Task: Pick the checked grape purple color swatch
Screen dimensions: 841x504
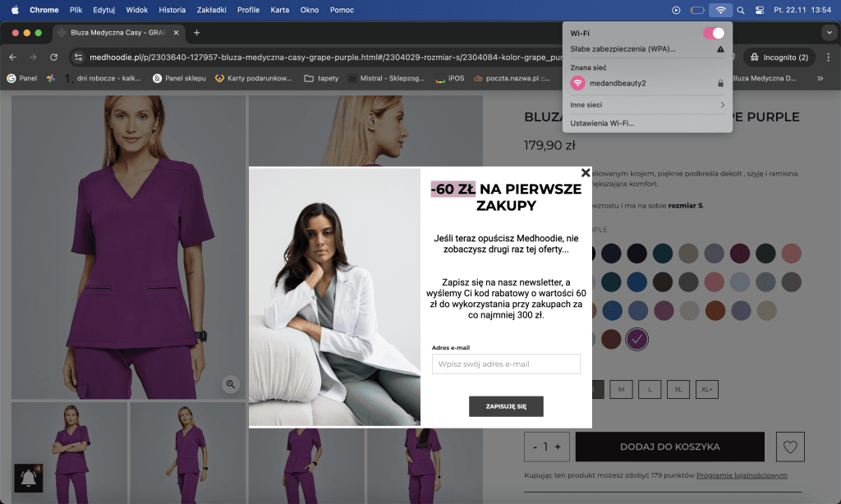Action: 636,338
